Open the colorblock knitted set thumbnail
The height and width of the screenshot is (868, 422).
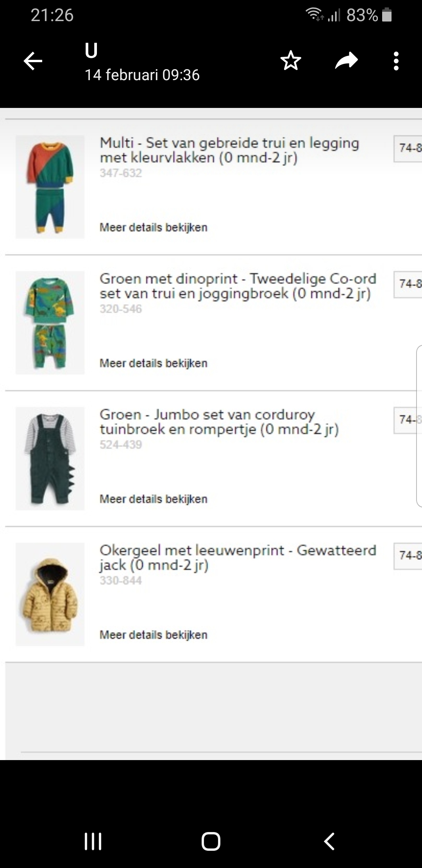click(x=50, y=187)
